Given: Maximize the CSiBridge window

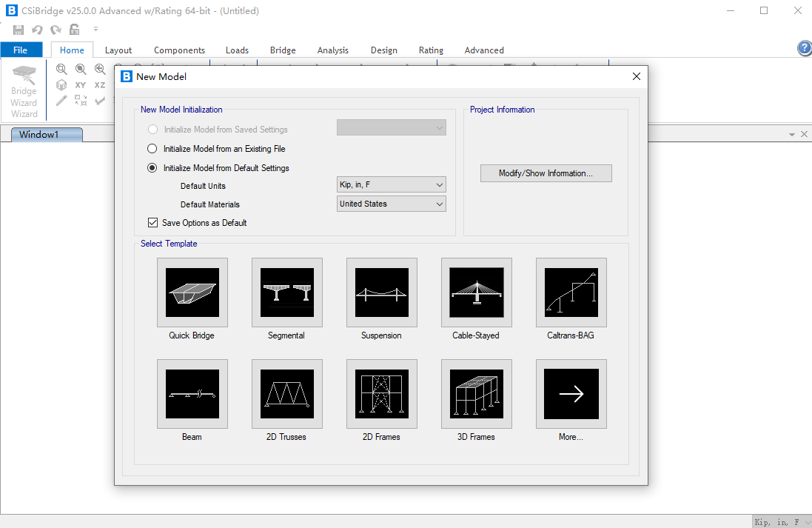Looking at the screenshot, I should [764, 10].
